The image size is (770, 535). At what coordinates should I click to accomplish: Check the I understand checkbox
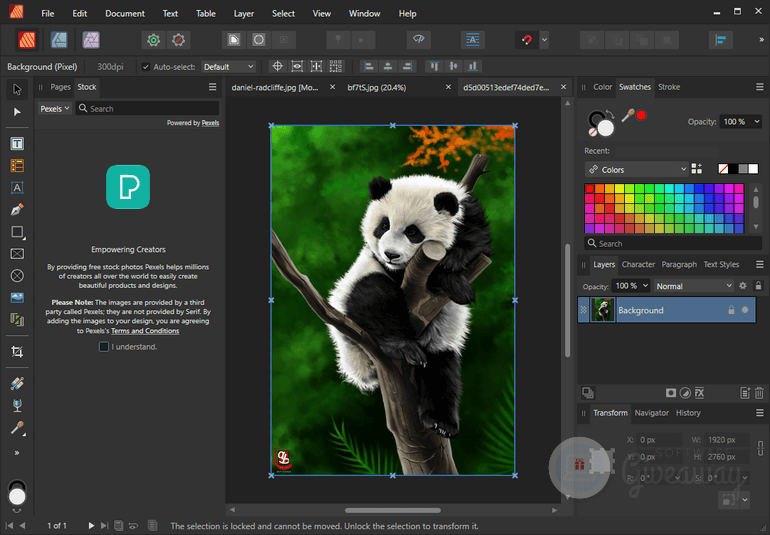[104, 347]
